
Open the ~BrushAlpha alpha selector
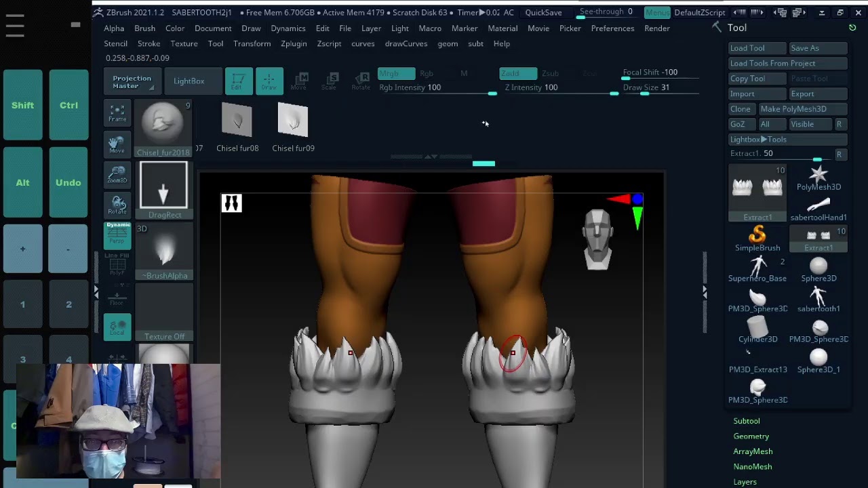pyautogui.click(x=164, y=251)
